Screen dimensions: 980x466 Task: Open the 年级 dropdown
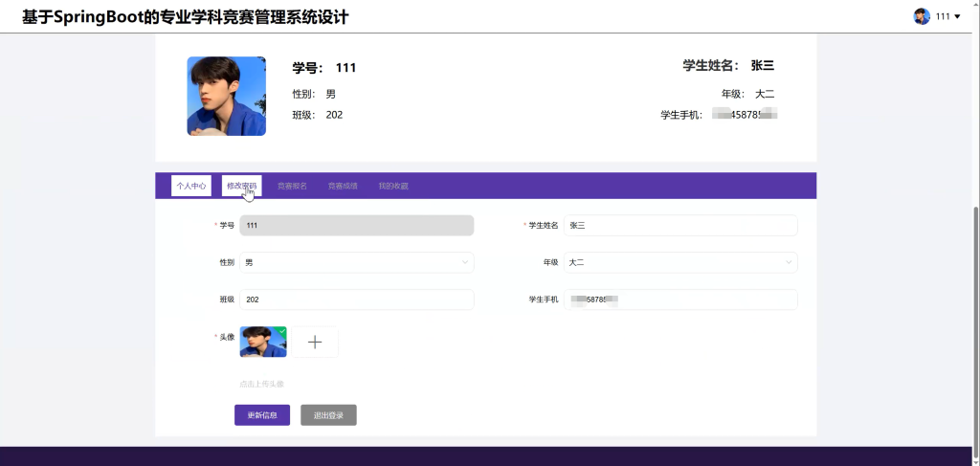680,262
